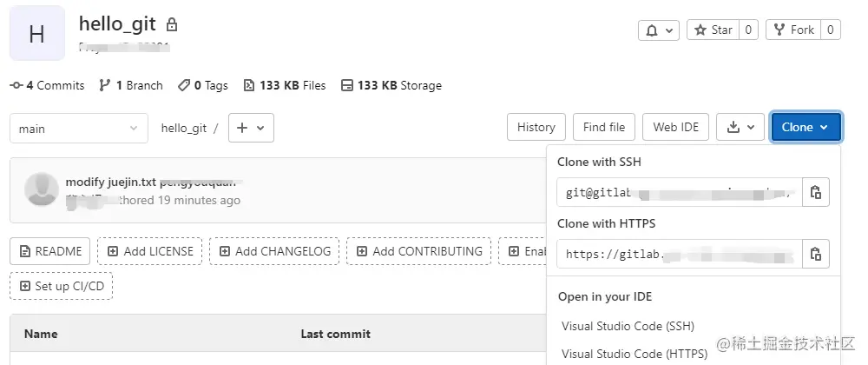This screenshot has width=868, height=365.
Task: Open the 4 Commits link
Action: (48, 85)
